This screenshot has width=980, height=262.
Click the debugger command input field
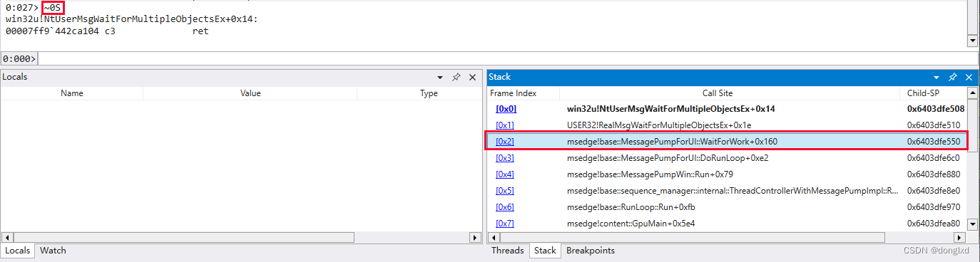tap(507, 58)
